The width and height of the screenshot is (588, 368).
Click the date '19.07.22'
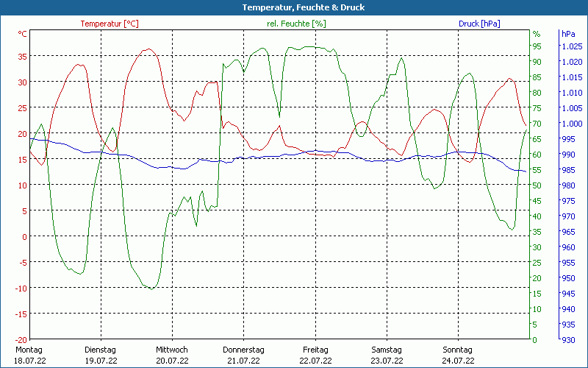pyautogui.click(x=101, y=361)
